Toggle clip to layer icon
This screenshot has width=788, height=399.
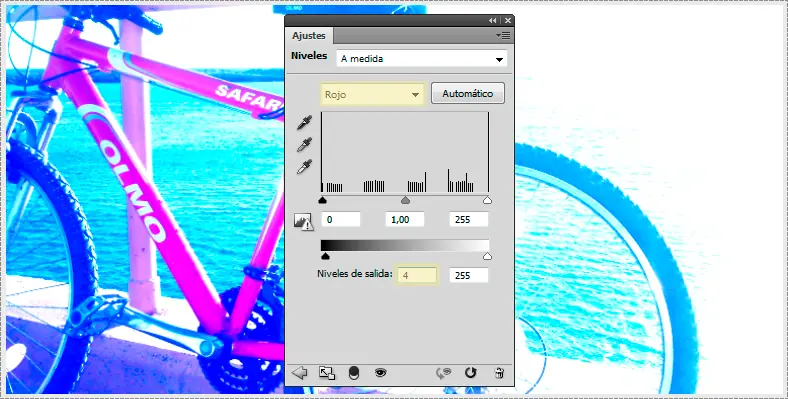click(x=354, y=373)
